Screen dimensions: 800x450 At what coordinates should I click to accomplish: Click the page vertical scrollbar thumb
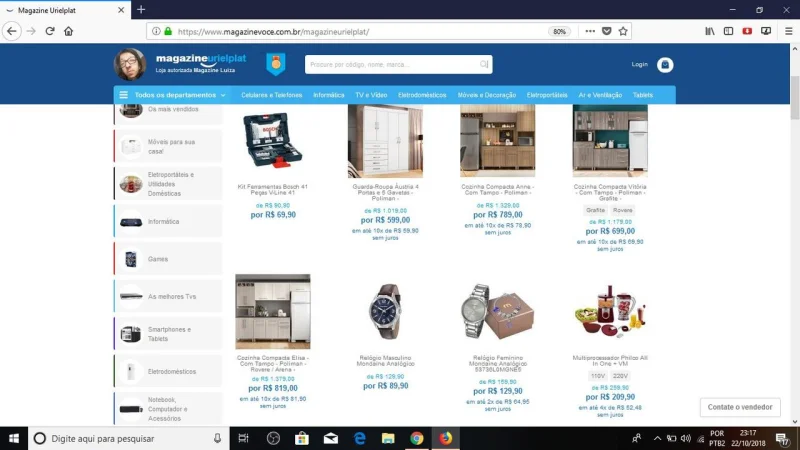click(x=794, y=97)
